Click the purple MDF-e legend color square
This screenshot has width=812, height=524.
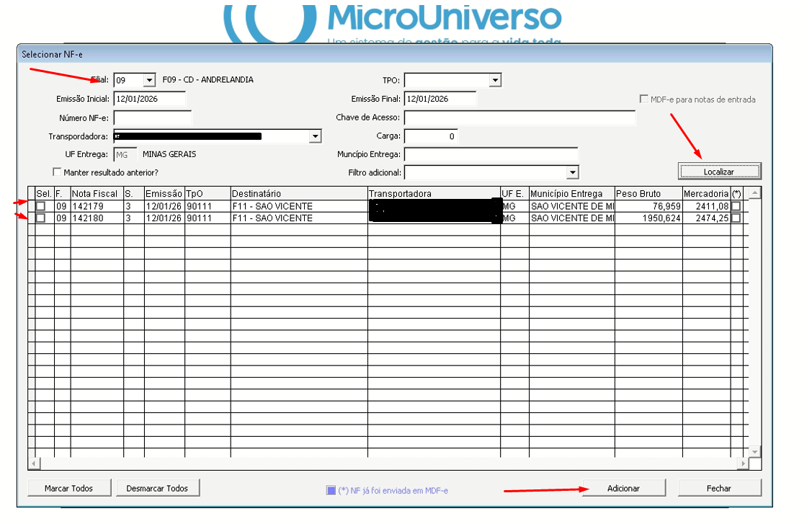click(x=331, y=490)
